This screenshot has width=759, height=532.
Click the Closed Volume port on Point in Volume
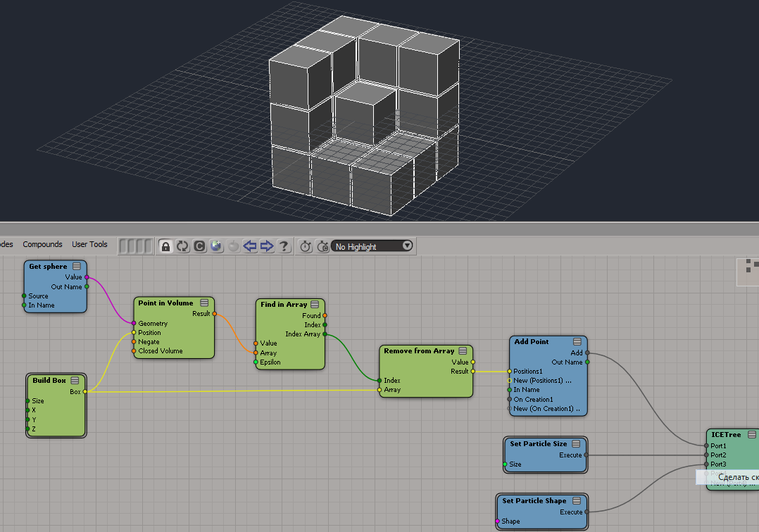pyautogui.click(x=134, y=351)
